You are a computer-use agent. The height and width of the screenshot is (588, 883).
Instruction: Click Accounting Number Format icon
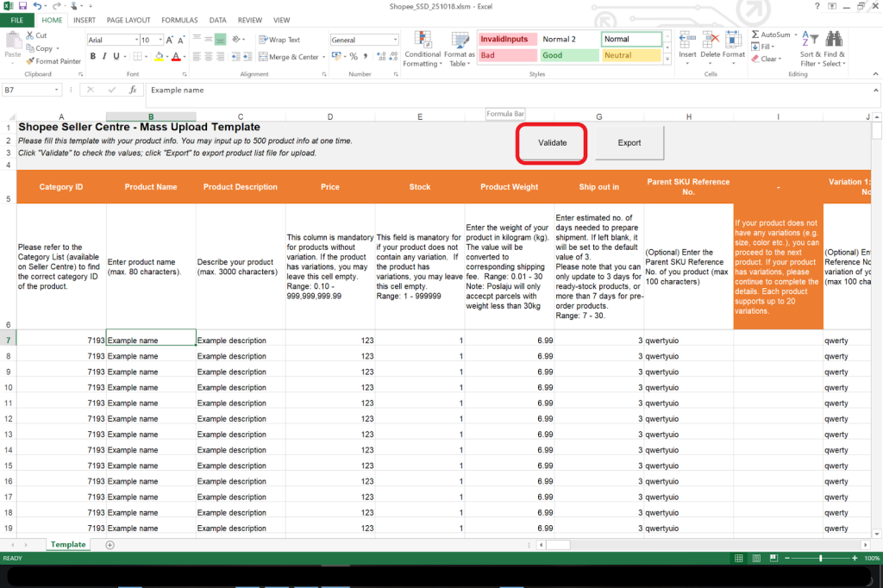click(336, 56)
